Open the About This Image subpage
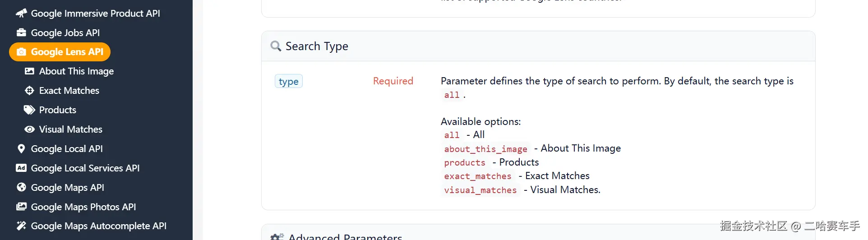Image resolution: width=868 pixels, height=240 pixels. tap(76, 71)
